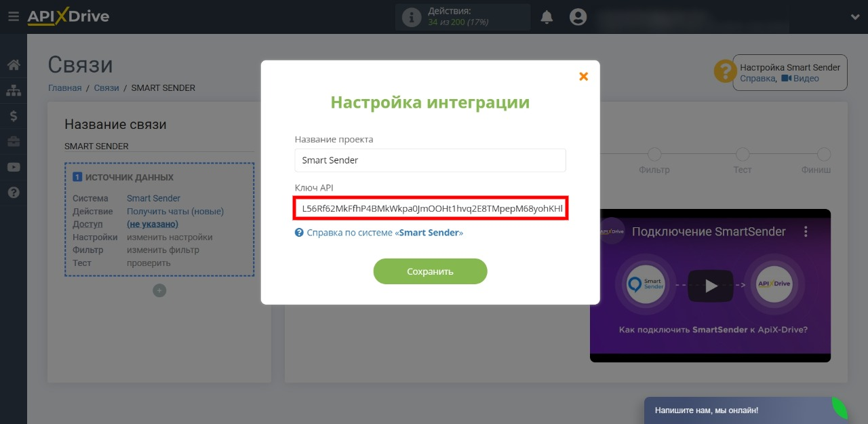Click изменить фильтр text
This screenshot has width=868, height=424.
click(x=163, y=250)
